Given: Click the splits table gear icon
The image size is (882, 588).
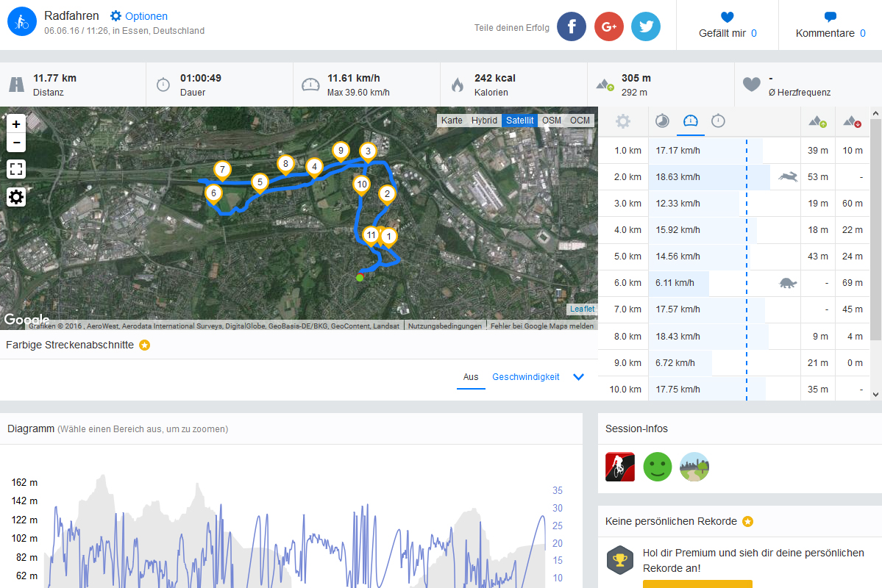Looking at the screenshot, I should [622, 121].
